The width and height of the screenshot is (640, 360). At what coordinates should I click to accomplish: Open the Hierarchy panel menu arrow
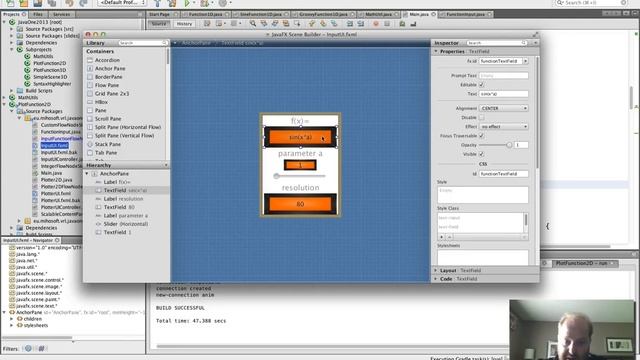click(x=166, y=165)
